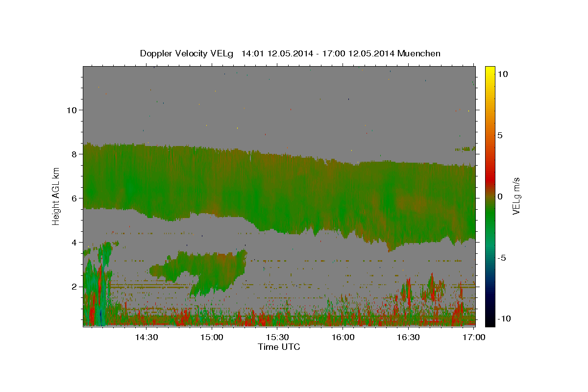Image resolution: width=588 pixels, height=392 pixels.
Task: Click the colorbar label '-5'
Action: click(501, 258)
